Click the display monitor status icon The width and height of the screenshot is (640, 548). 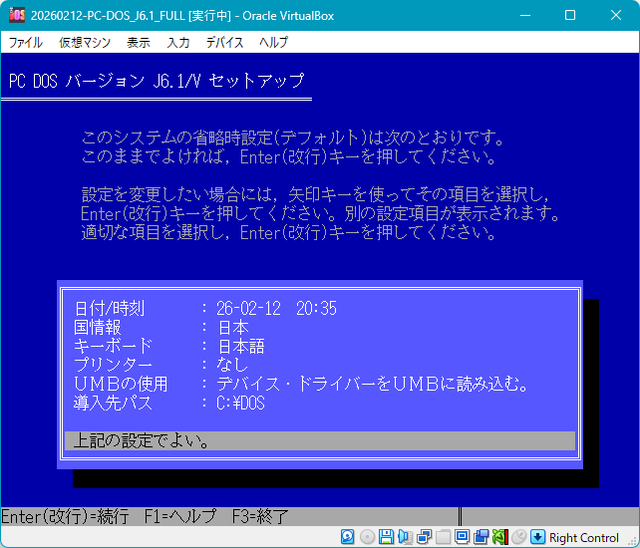(462, 537)
